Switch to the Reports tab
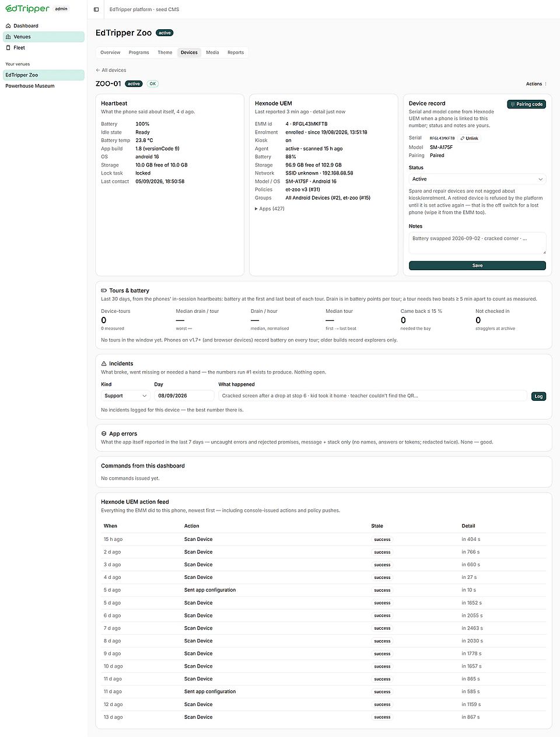Viewport: 560px width, 737px height. (x=236, y=53)
